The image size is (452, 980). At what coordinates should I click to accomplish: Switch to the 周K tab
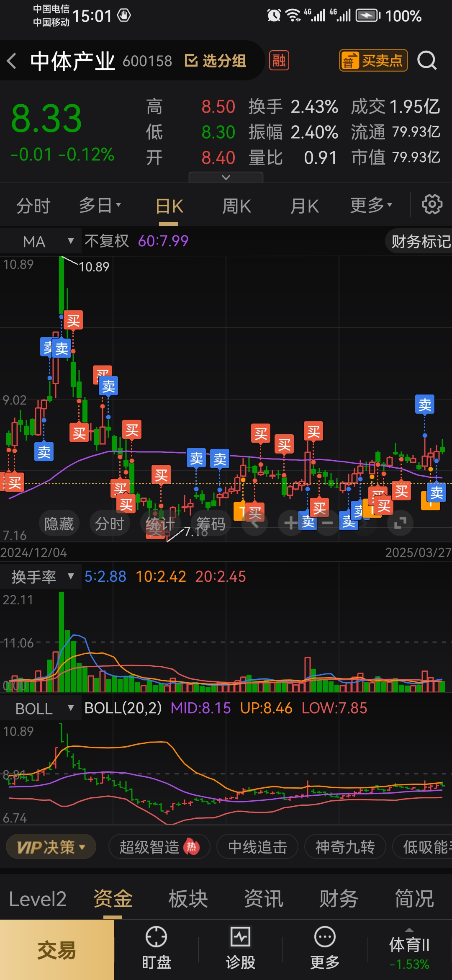click(x=236, y=206)
